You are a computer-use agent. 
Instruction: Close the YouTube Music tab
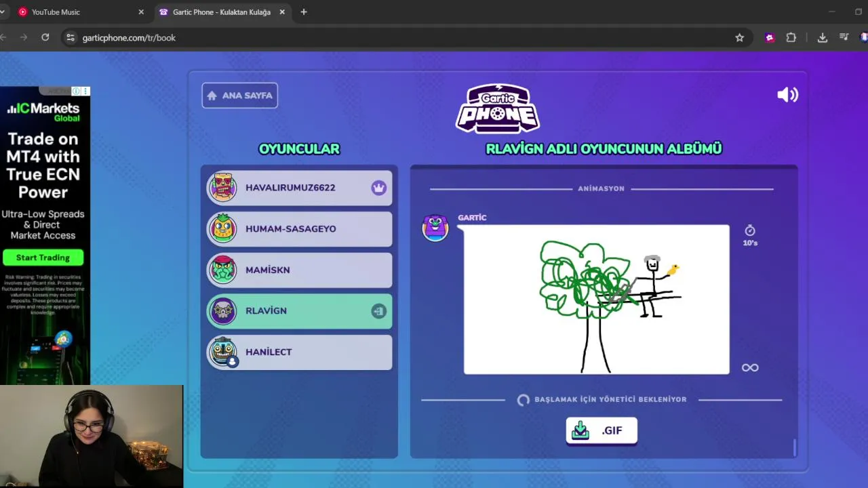pos(141,12)
